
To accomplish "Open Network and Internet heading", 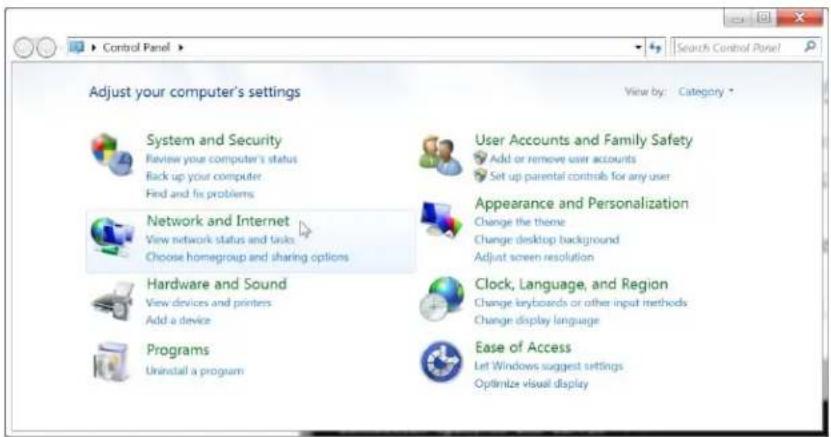I will 218,220.
